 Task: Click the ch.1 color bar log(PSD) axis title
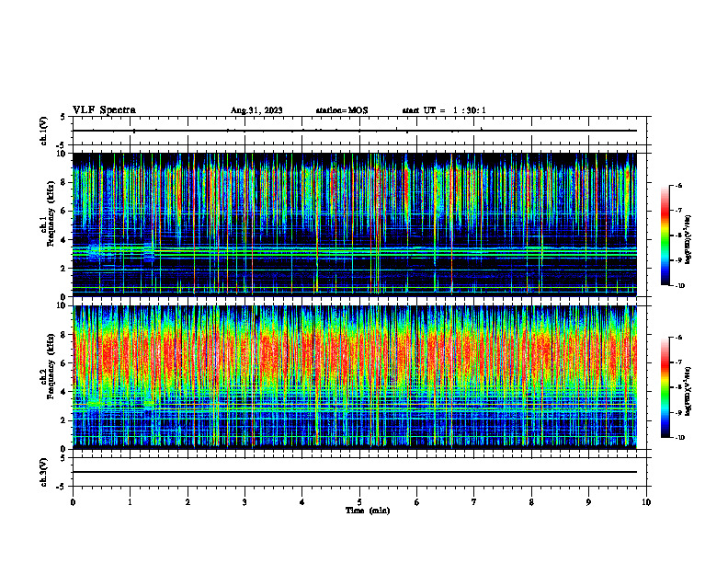pos(688,239)
